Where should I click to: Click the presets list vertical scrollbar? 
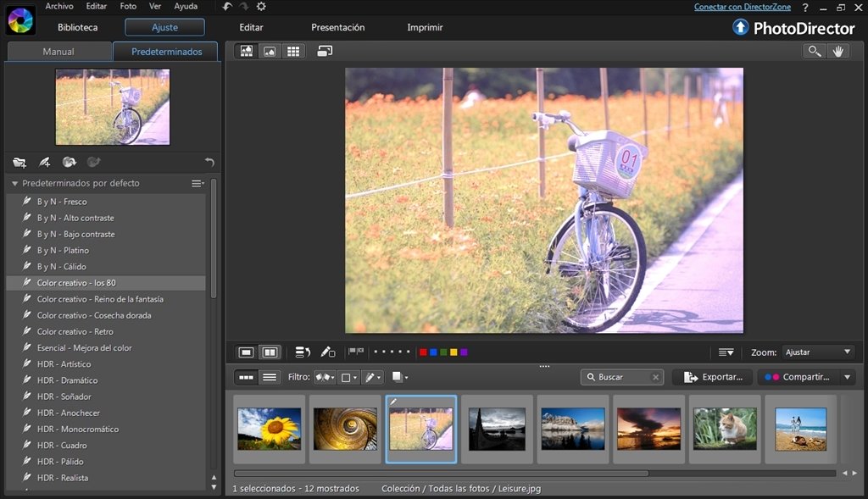(214, 239)
